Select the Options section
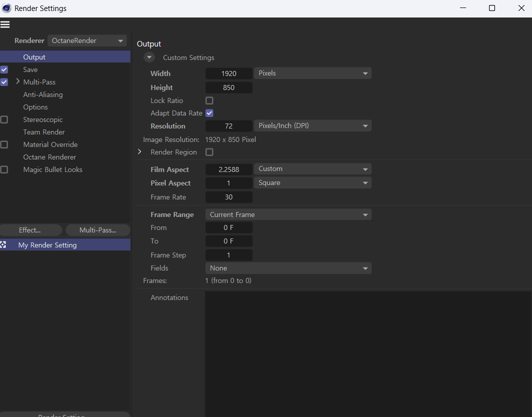 point(35,107)
